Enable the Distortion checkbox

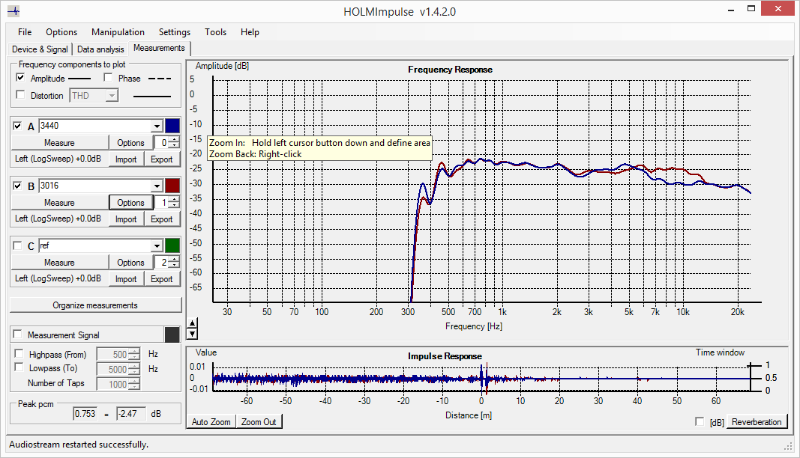(x=20, y=95)
